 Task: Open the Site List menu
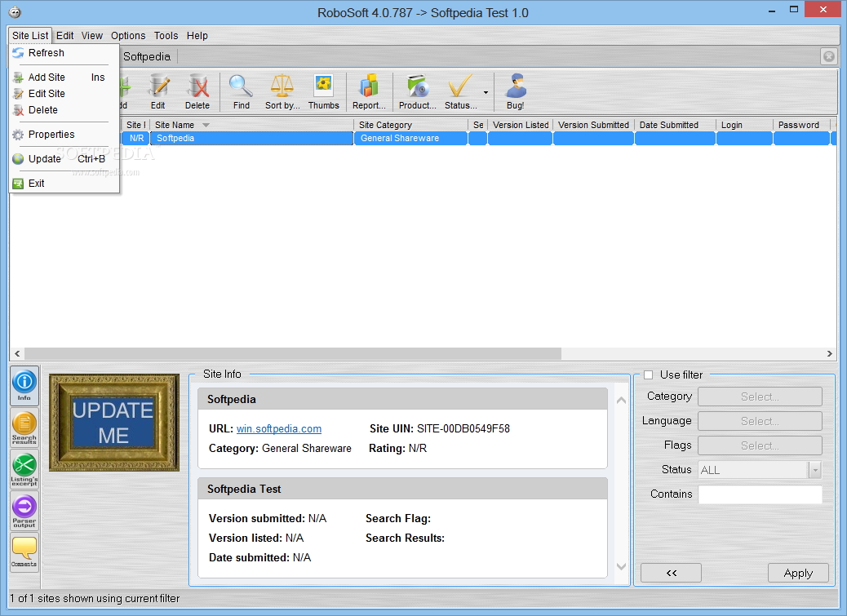coord(30,36)
